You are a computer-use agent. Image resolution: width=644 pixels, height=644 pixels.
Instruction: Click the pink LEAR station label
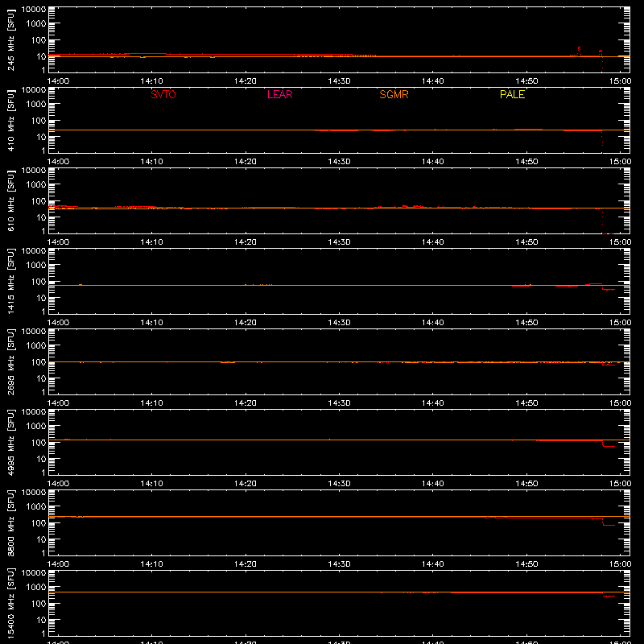coord(279,94)
